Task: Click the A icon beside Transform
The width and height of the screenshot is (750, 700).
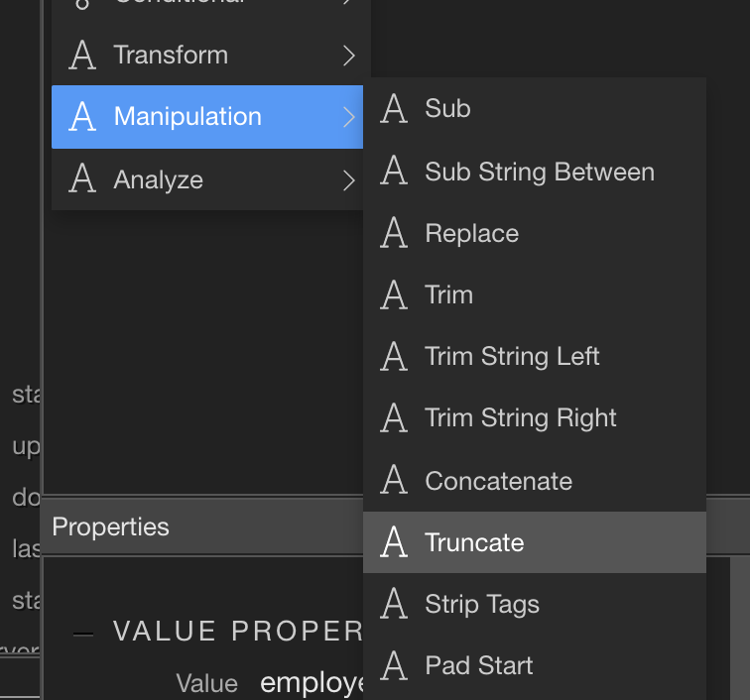Action: 82,55
